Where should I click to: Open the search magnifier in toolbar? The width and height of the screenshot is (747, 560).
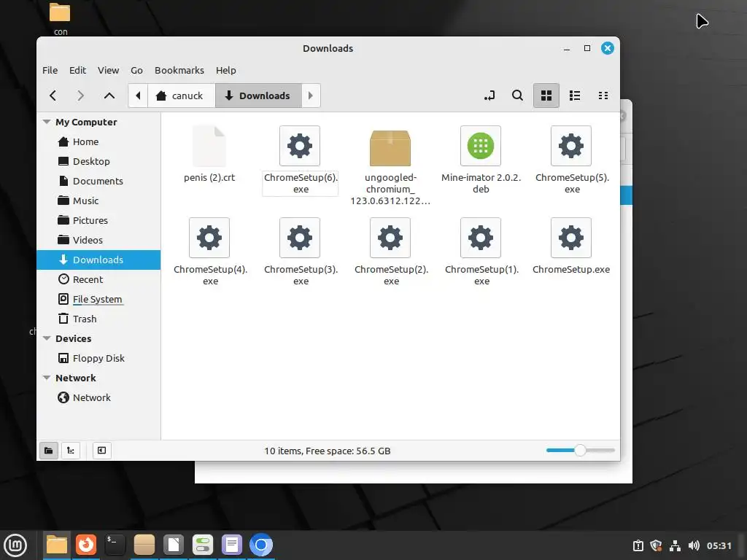click(517, 96)
